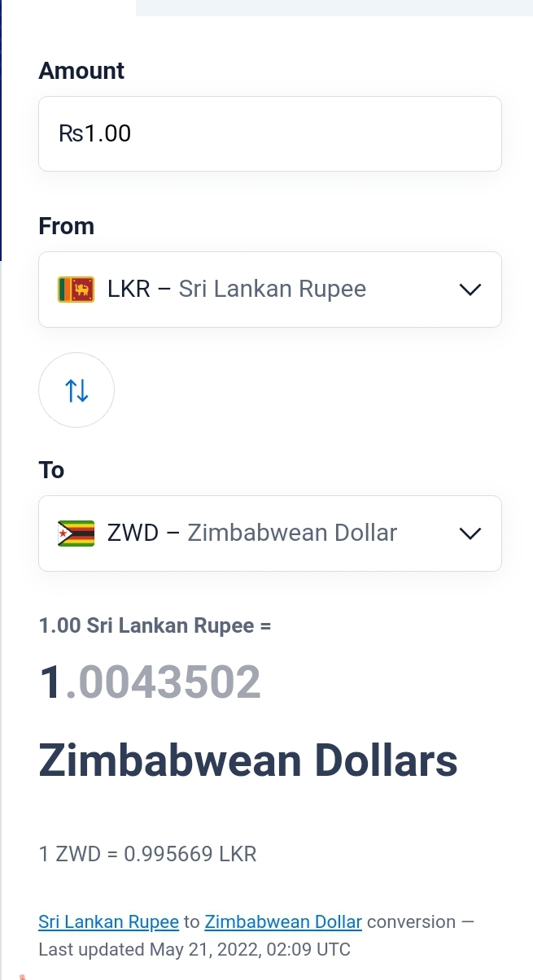The image size is (533, 980).
Task: Open the ZWD – Zimbabwean Dollar selector
Action: (x=270, y=534)
